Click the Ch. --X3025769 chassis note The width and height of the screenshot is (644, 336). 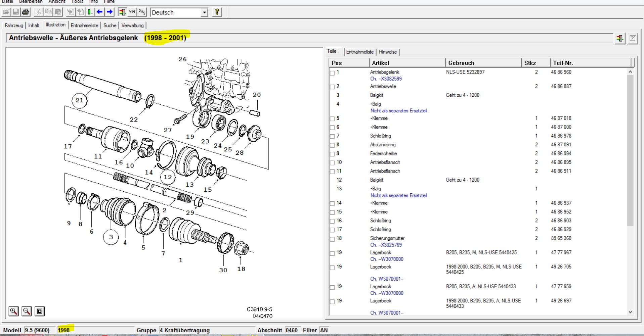[x=386, y=245]
